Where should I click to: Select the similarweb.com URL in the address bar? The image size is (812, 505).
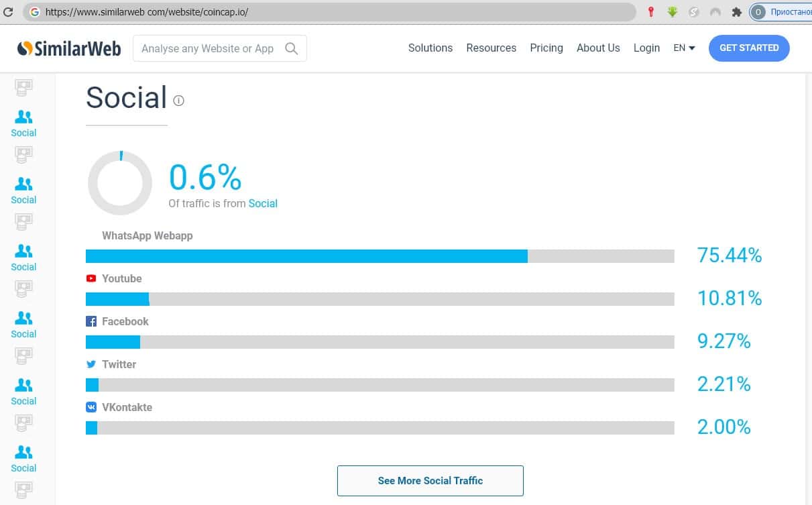[x=147, y=12]
